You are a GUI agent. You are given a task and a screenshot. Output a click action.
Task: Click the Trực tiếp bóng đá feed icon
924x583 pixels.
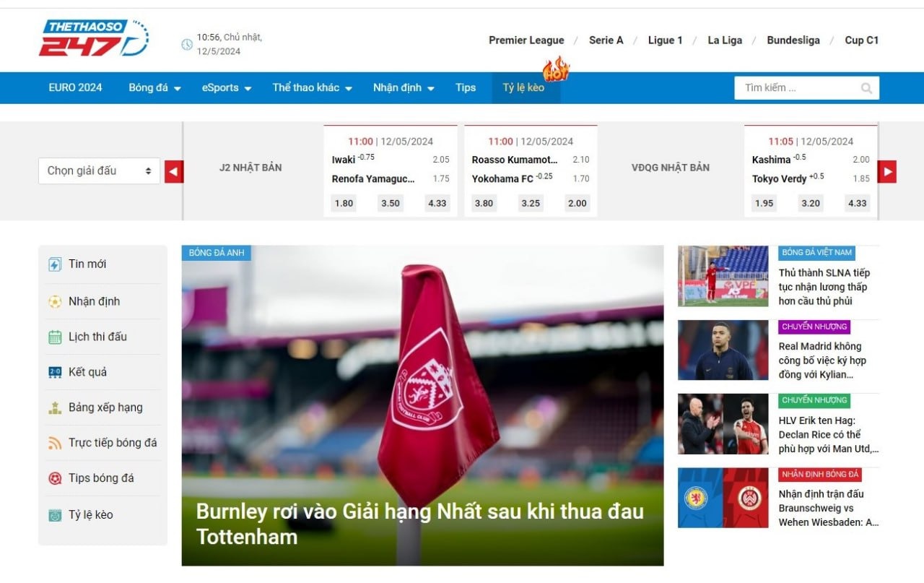(55, 443)
